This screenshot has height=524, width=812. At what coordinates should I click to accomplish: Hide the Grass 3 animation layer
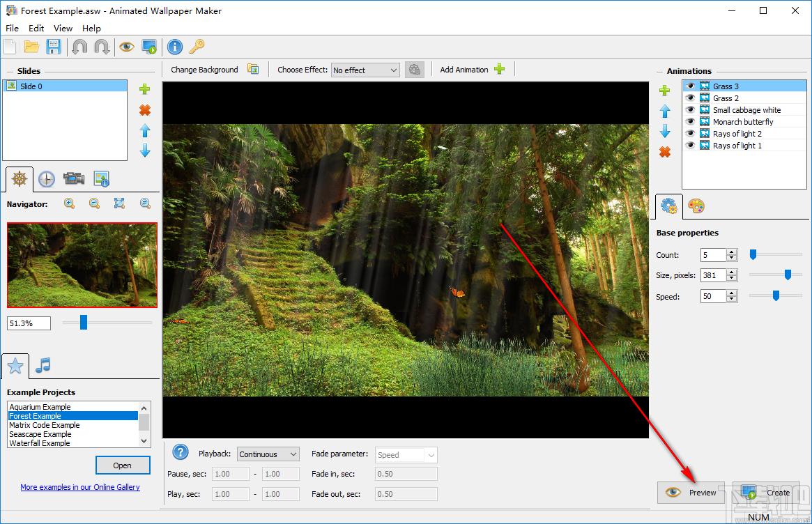pos(690,86)
